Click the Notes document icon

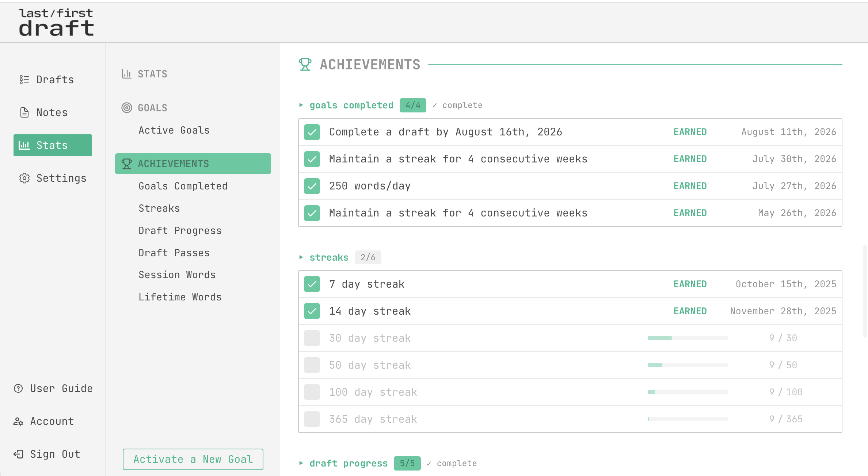pyautogui.click(x=24, y=112)
